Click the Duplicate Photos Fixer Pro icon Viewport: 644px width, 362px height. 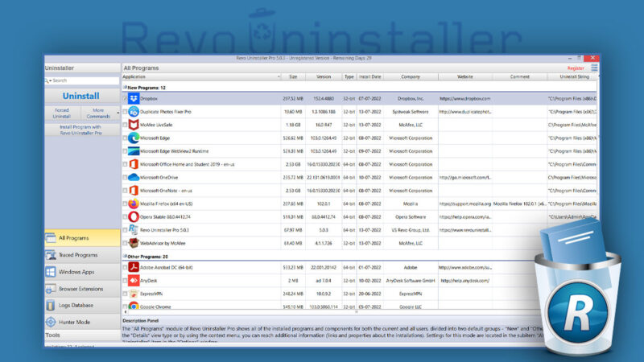click(134, 112)
